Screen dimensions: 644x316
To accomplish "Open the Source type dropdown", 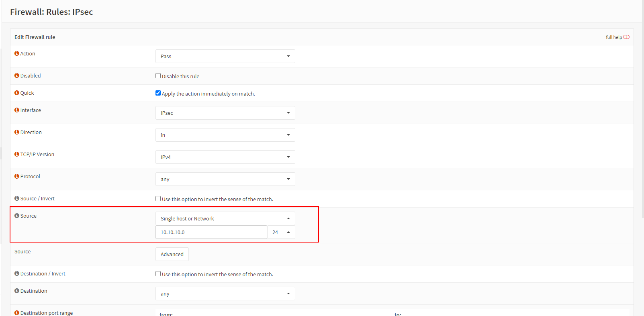I will point(225,218).
